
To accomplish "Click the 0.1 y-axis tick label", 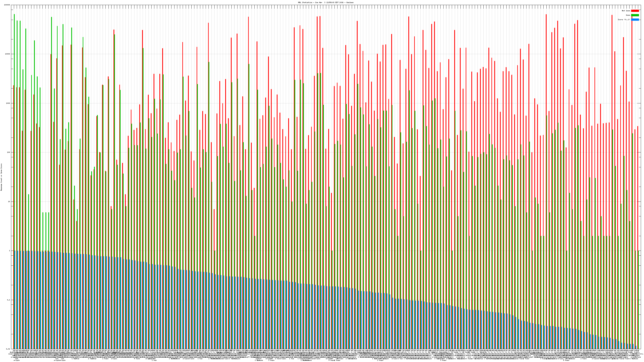I will pos(9,300).
